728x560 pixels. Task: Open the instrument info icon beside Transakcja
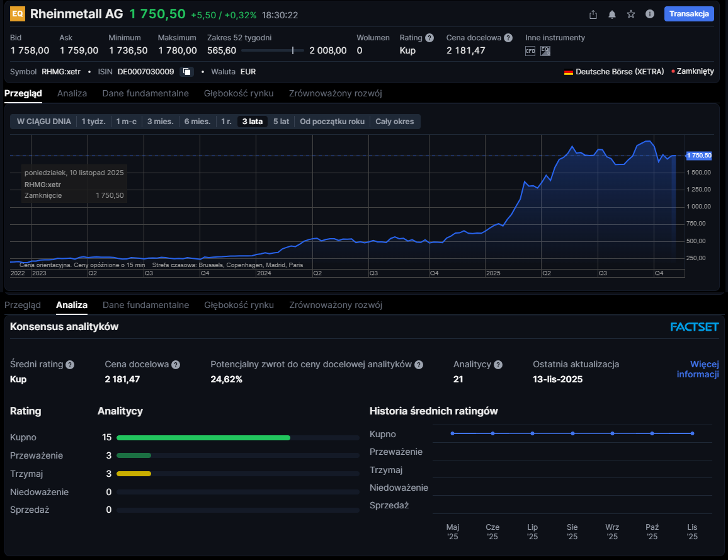coord(650,14)
